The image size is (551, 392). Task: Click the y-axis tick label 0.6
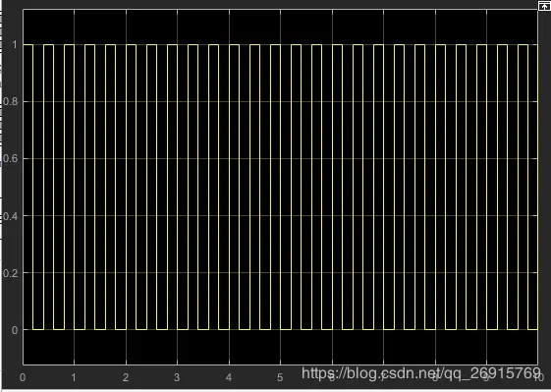[10, 158]
